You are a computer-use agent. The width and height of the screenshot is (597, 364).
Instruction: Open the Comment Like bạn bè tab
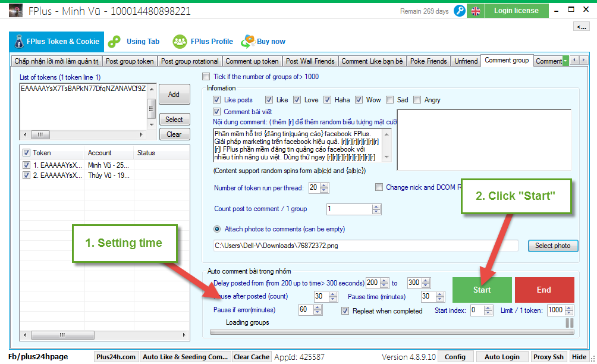point(372,61)
